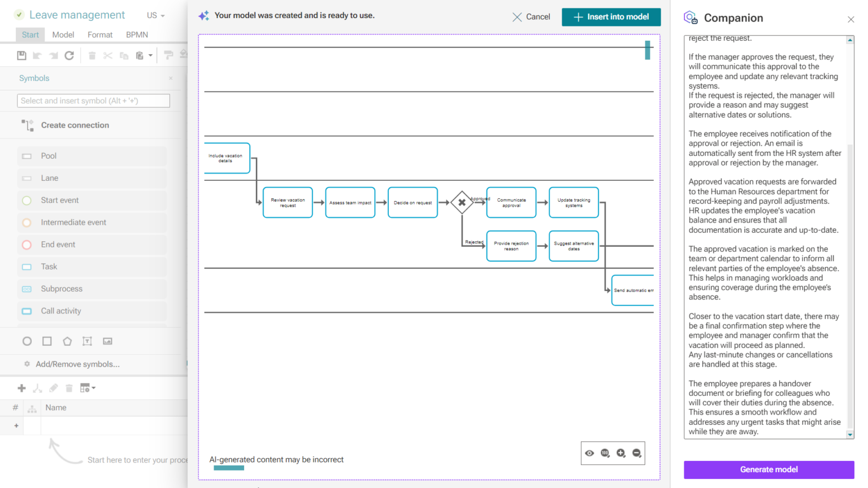Open the Companion assistant icon

[690, 18]
